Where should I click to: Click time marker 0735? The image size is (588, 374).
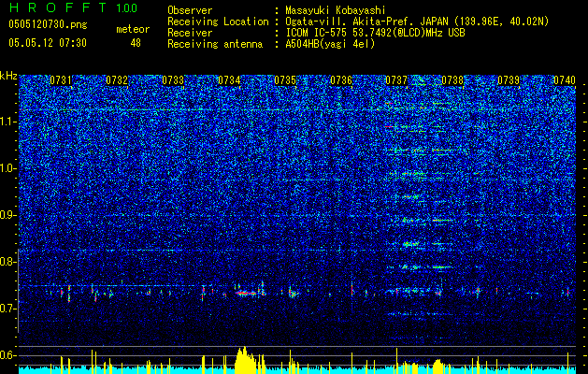pos(285,80)
